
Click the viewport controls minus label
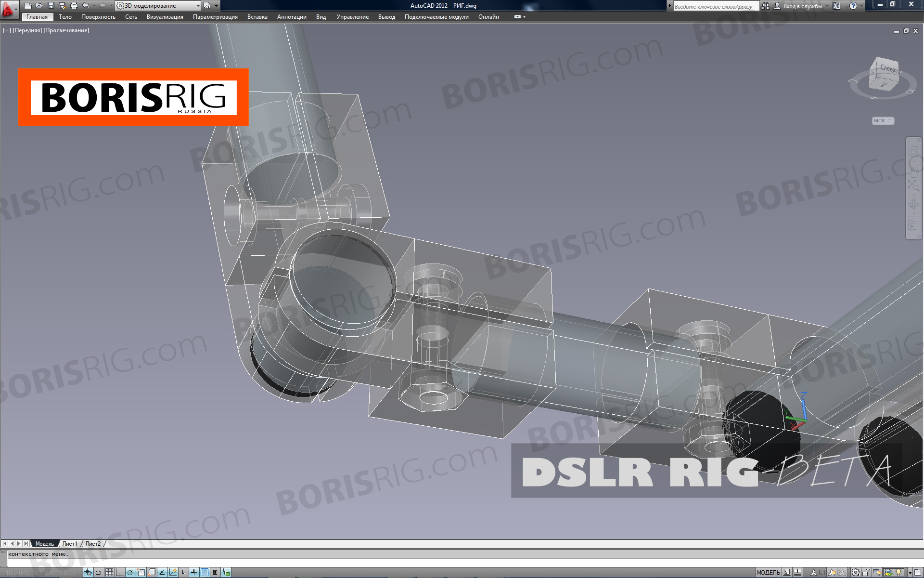7,30
